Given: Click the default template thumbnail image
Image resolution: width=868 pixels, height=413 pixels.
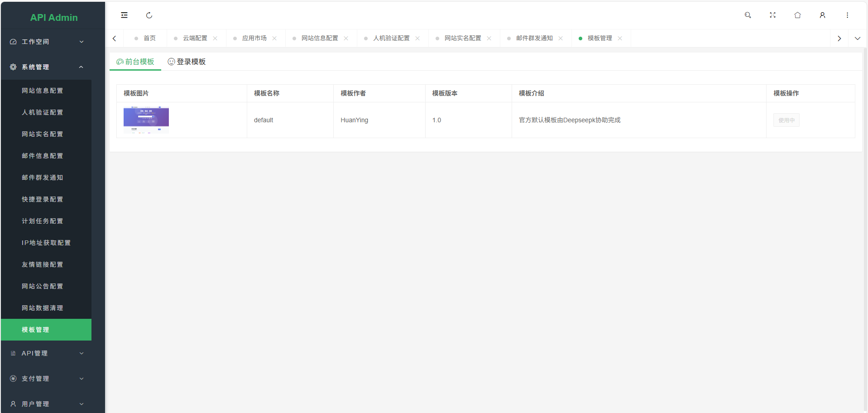Looking at the screenshot, I should click(146, 120).
